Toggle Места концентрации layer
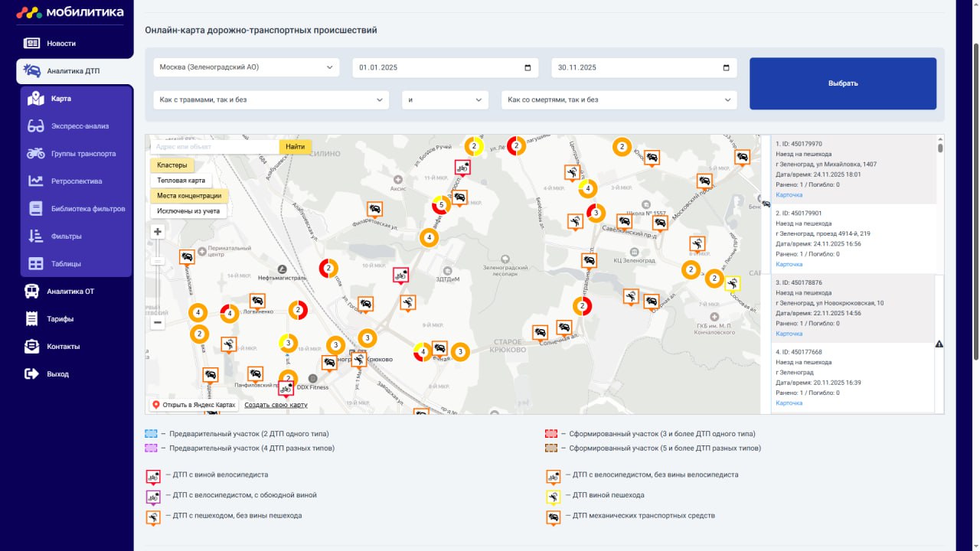980x551 pixels. pyautogui.click(x=189, y=196)
